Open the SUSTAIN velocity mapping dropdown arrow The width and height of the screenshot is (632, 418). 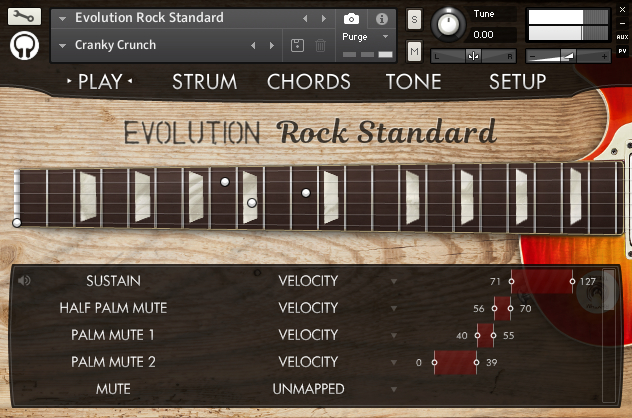[394, 281]
